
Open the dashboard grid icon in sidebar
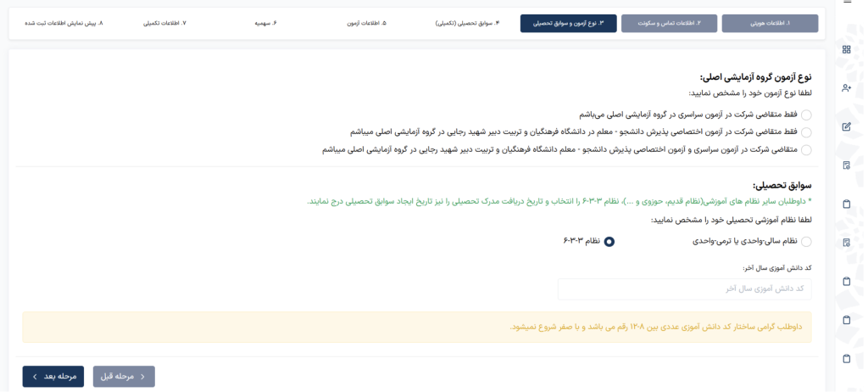[846, 49]
